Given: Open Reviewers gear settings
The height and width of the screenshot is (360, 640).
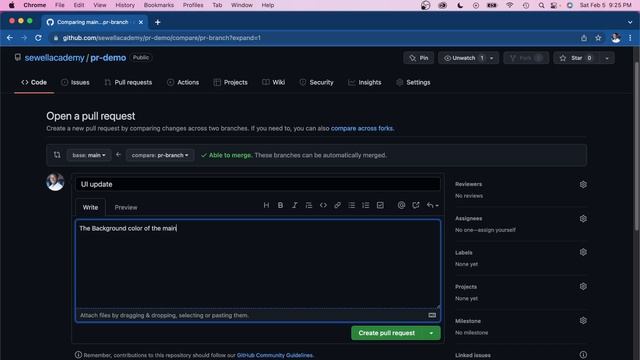Looking at the screenshot, I should coord(583,184).
